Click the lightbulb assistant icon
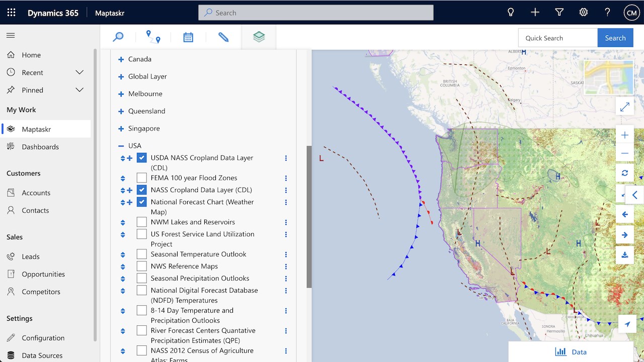 click(511, 13)
